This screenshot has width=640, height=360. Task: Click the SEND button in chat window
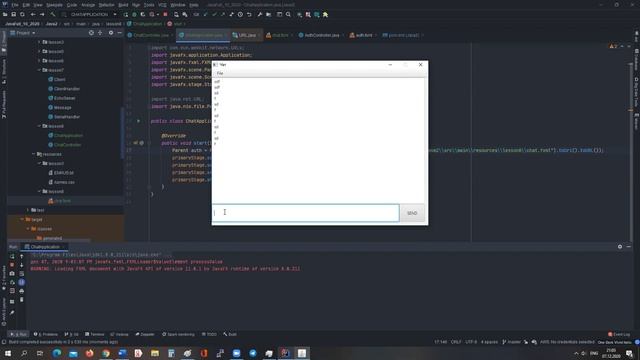point(412,213)
